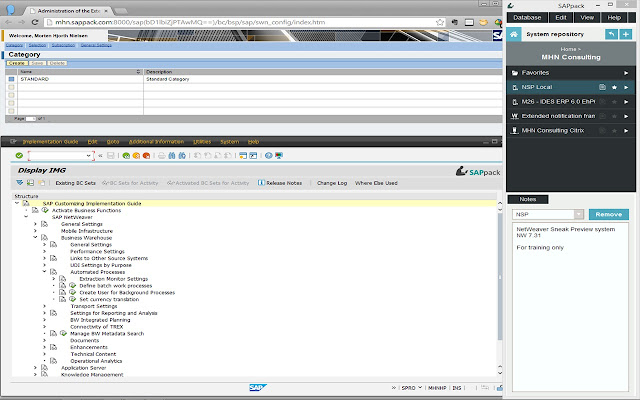Click the Find binoculars icon

[172, 156]
